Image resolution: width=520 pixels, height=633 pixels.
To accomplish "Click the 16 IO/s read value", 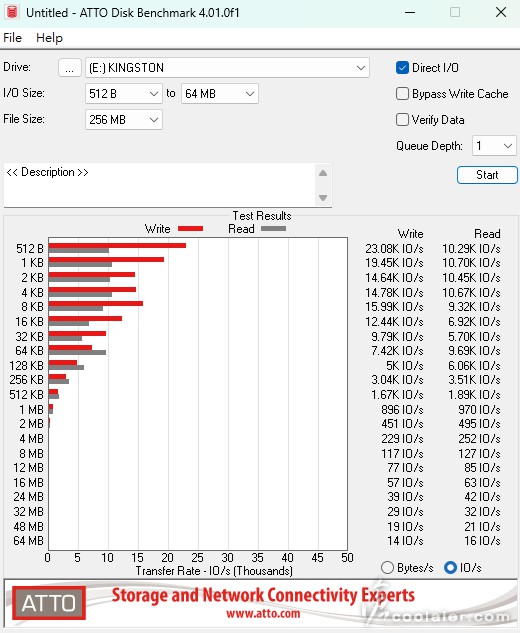I will click(x=482, y=541).
